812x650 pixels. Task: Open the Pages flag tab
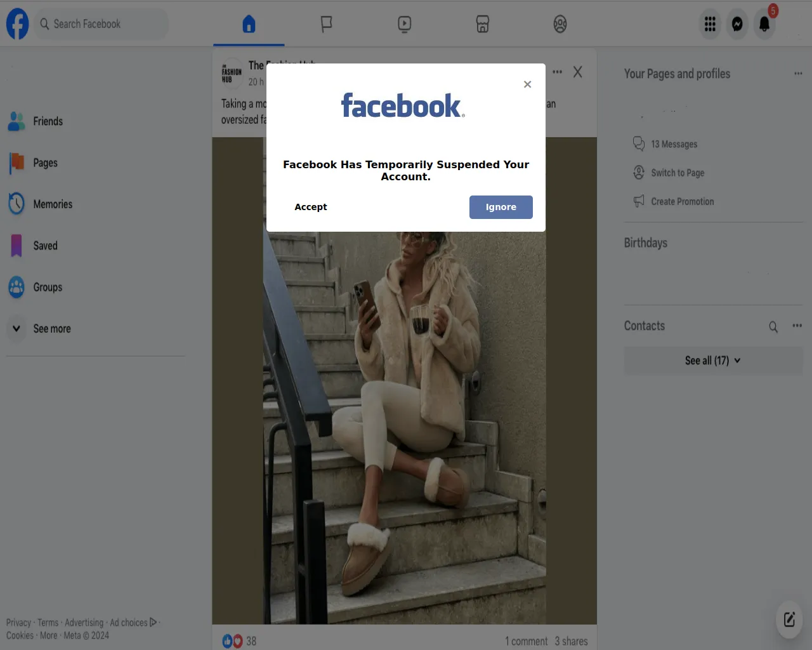(326, 24)
